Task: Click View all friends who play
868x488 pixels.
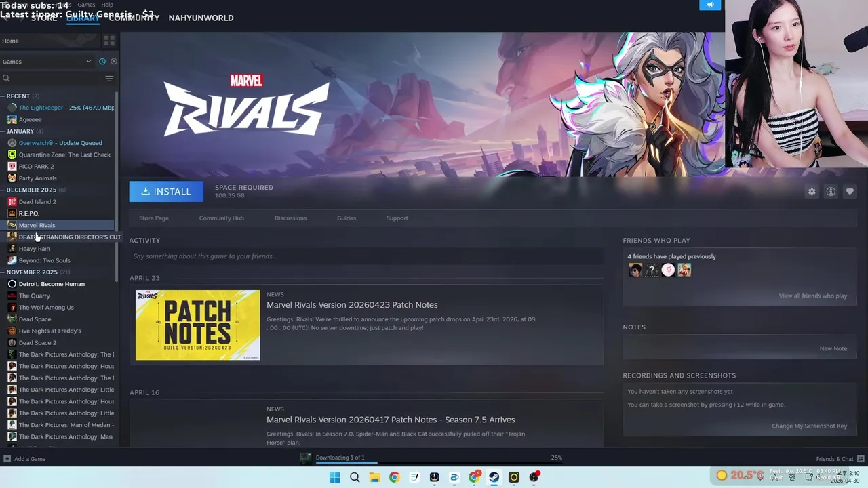Action: pyautogui.click(x=812, y=296)
